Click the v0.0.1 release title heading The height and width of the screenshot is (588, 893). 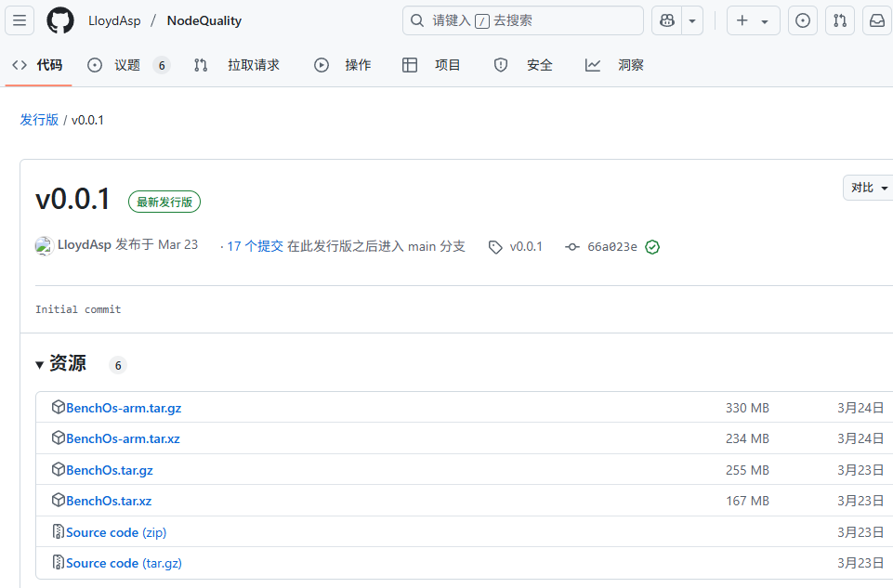pyautogui.click(x=72, y=199)
